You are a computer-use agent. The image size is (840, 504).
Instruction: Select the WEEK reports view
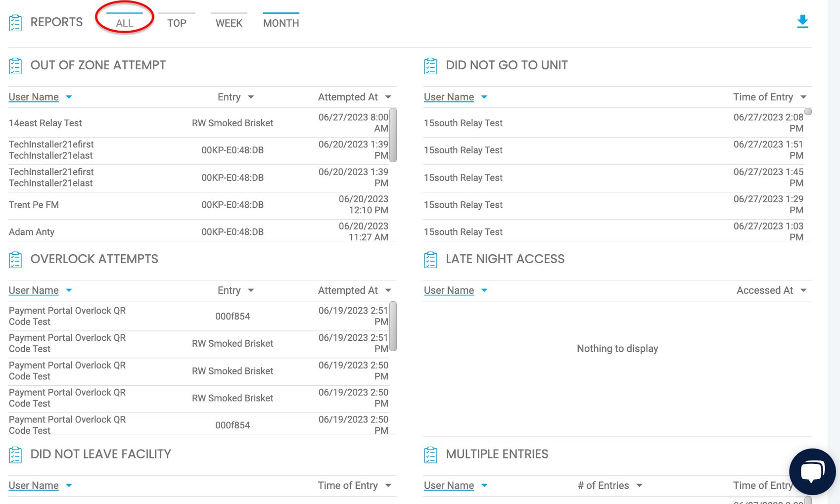(229, 22)
